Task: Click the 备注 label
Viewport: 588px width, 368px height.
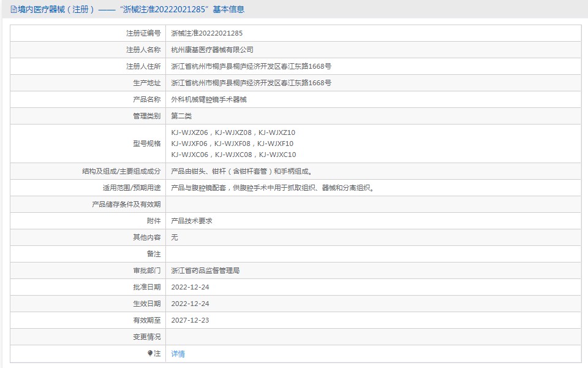Action: 153,254
